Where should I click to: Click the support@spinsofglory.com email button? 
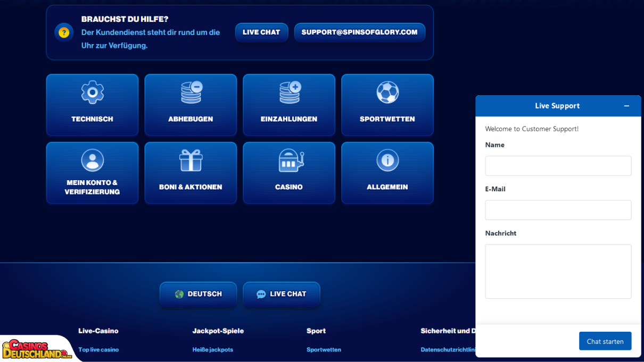pyautogui.click(x=360, y=32)
